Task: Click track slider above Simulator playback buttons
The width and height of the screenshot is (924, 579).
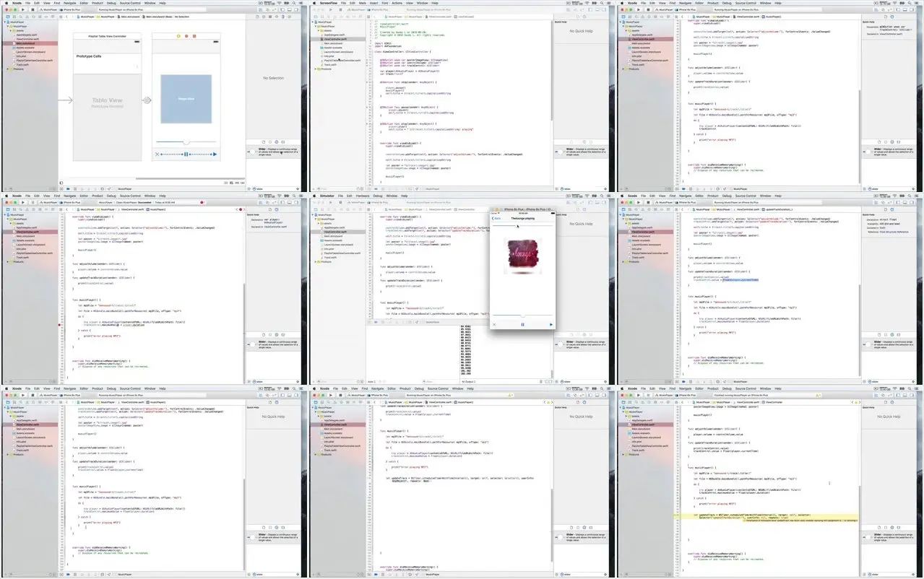Action: click(x=523, y=315)
